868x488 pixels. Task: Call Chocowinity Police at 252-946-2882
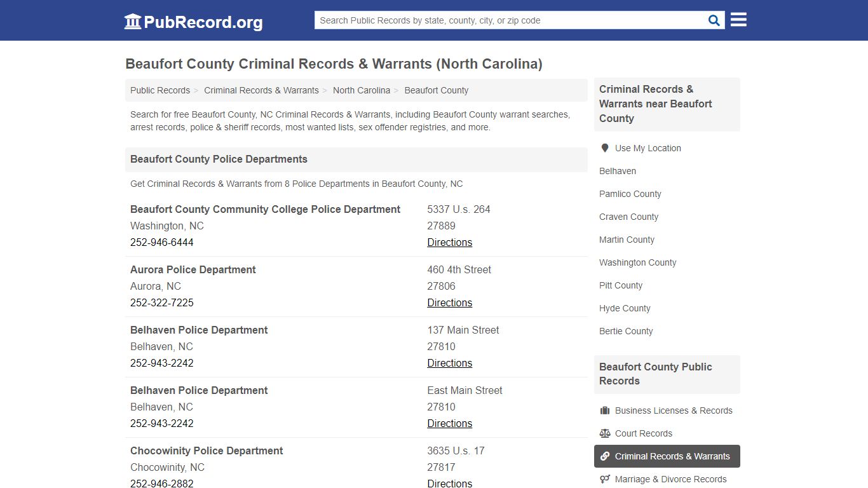(162, 484)
